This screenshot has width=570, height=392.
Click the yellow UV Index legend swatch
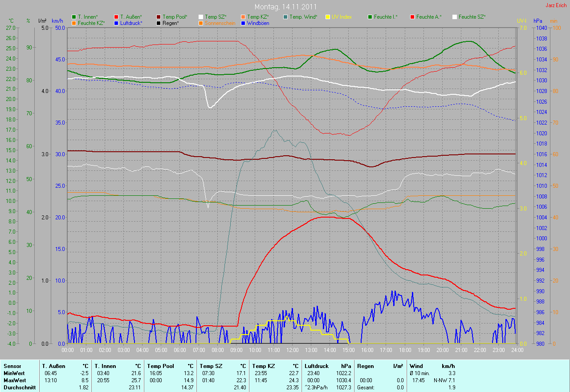click(328, 17)
